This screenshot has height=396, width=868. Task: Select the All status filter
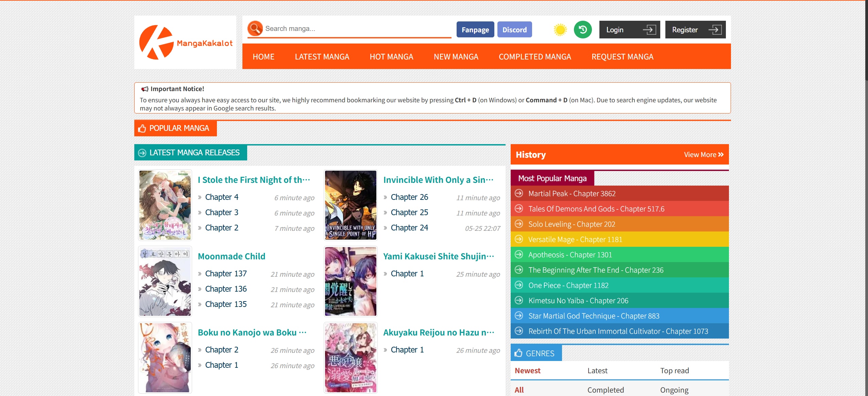[x=519, y=390]
